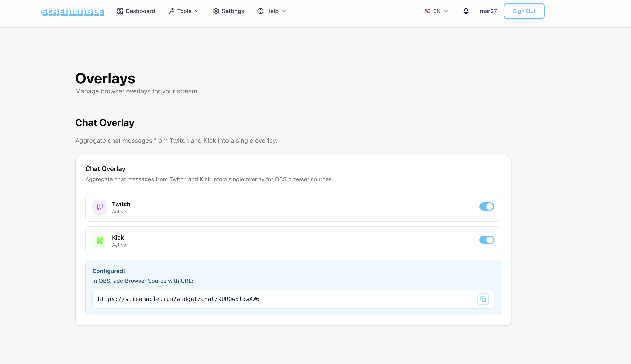Click the purple Twitch platform icon
Viewport: 631px width, 364px height.
pyautogui.click(x=100, y=207)
